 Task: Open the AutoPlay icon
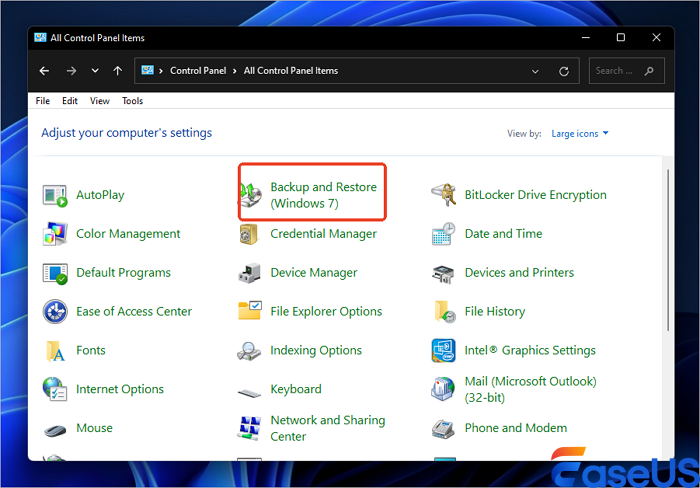click(x=54, y=195)
